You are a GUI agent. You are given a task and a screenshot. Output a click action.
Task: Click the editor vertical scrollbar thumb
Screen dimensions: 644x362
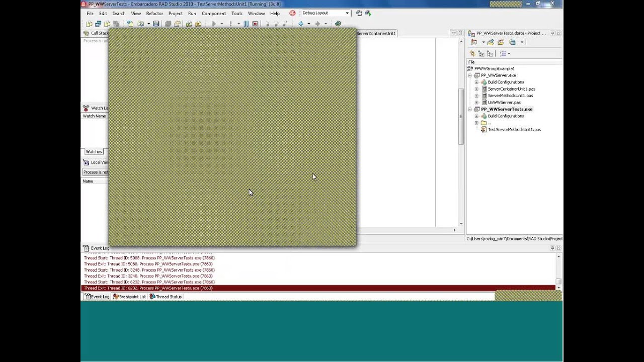click(461, 117)
